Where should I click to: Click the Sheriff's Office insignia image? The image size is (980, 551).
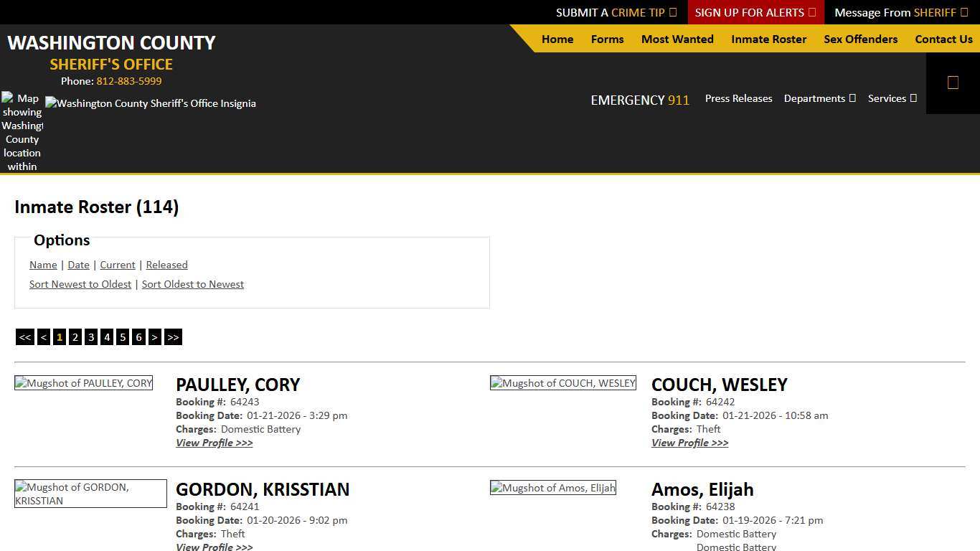(x=151, y=103)
